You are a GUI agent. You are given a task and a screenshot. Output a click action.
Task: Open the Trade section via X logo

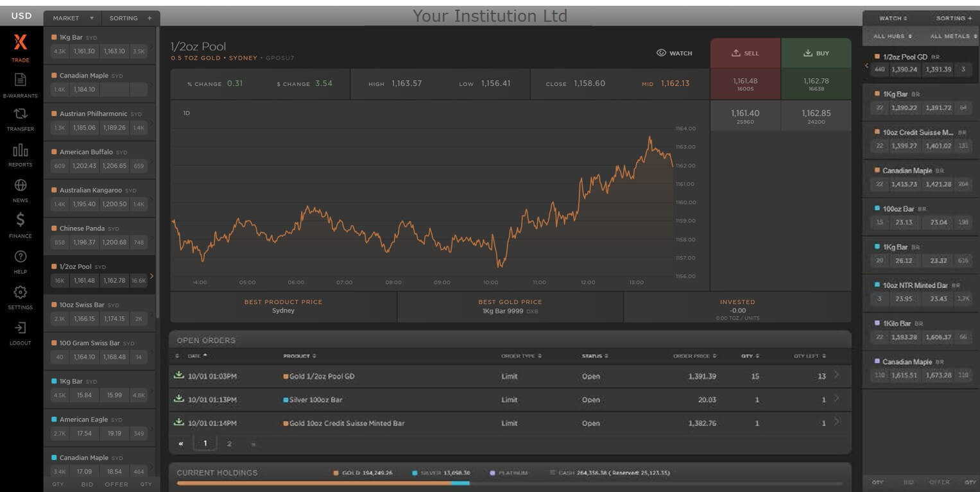pyautogui.click(x=21, y=43)
